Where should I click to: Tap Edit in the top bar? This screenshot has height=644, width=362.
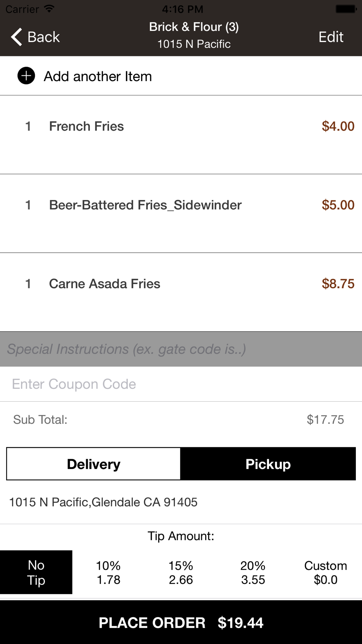point(331,37)
